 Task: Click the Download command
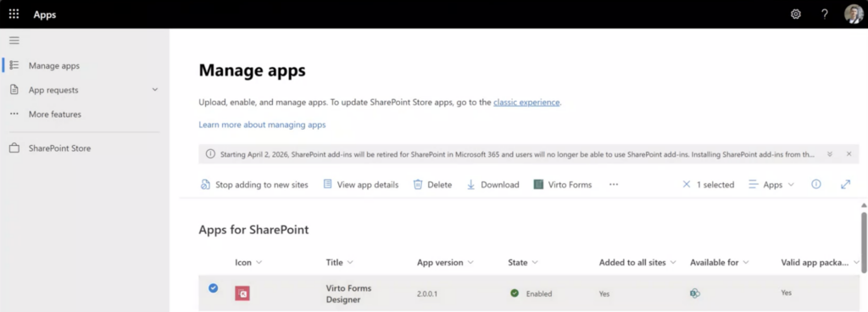click(493, 185)
